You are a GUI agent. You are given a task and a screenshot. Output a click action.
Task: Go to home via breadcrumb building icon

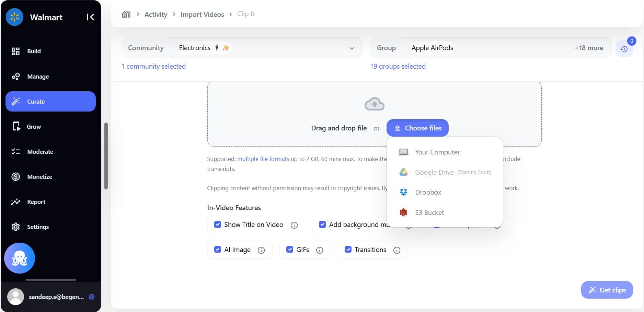[x=126, y=14]
